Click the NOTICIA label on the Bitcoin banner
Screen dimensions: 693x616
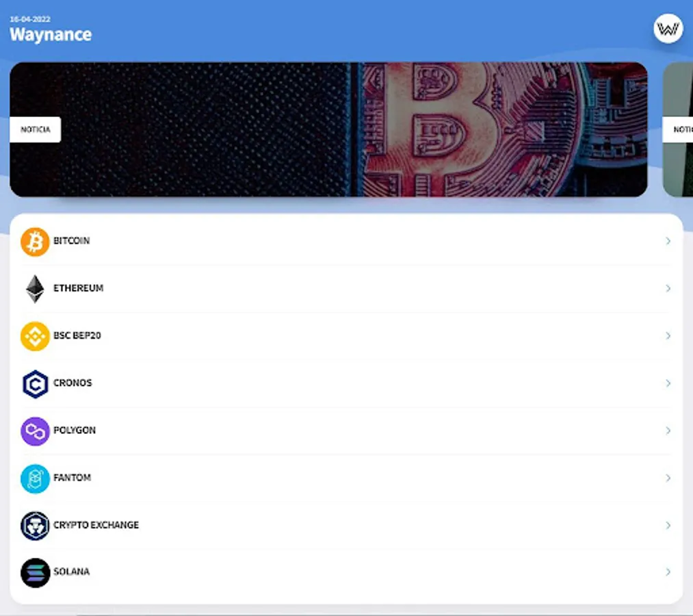click(x=36, y=129)
